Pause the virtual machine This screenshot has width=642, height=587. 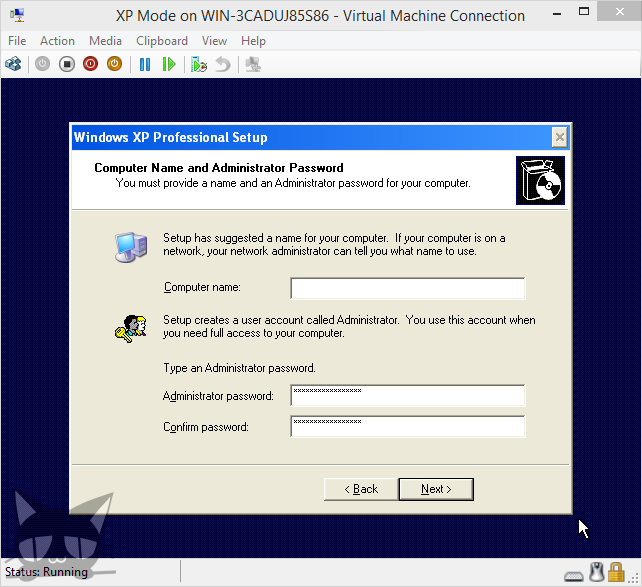pos(145,64)
